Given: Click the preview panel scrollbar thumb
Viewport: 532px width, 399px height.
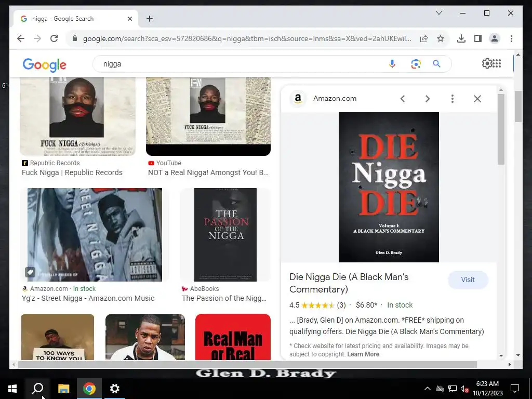Looking at the screenshot, I should point(501,129).
